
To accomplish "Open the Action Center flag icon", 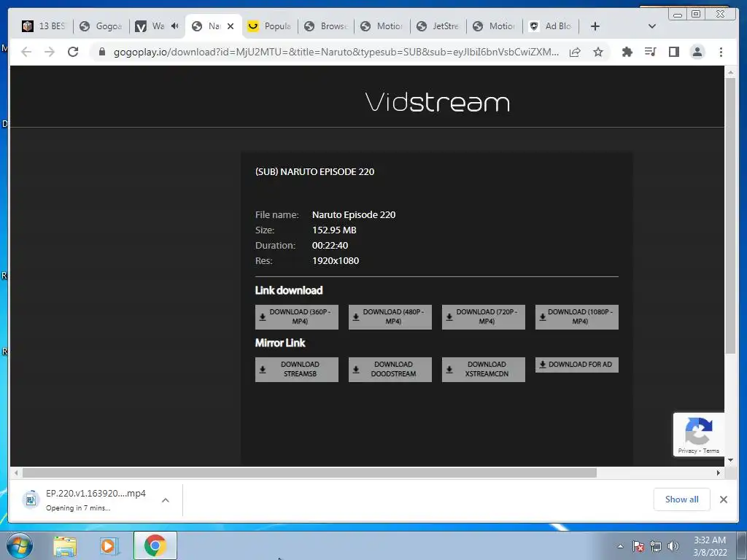I will [638, 546].
